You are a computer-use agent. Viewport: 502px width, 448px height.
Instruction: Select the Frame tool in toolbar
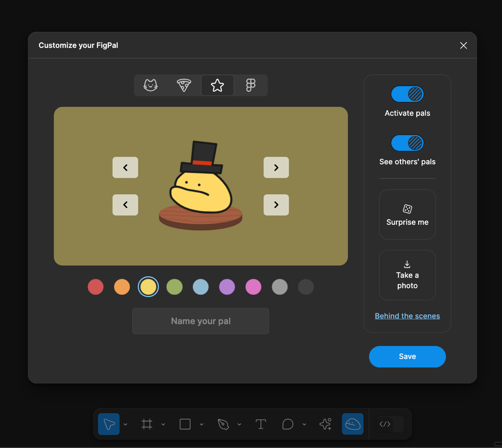[147, 424]
